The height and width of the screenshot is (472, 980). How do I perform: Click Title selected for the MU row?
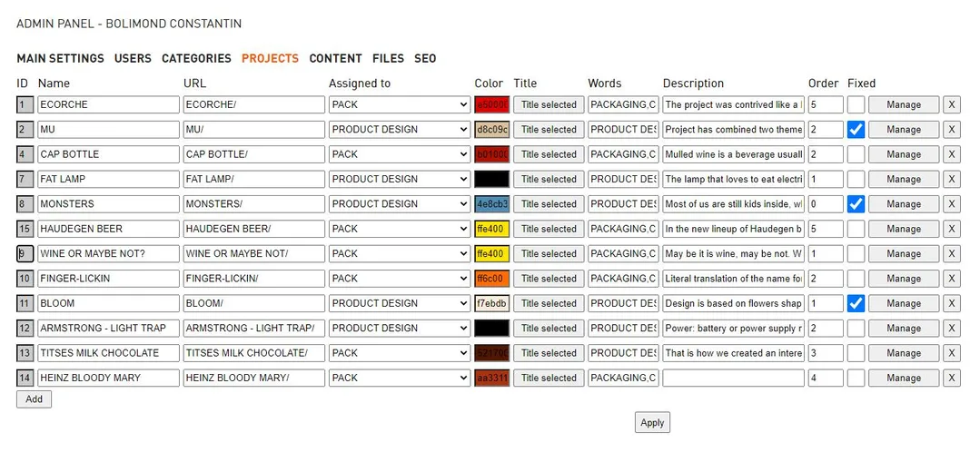(549, 129)
